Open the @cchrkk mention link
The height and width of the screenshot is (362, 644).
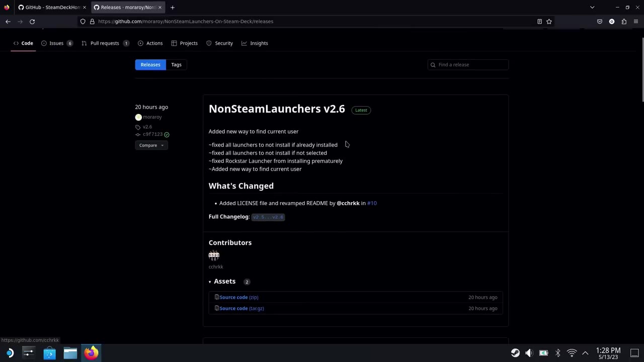[348, 203]
